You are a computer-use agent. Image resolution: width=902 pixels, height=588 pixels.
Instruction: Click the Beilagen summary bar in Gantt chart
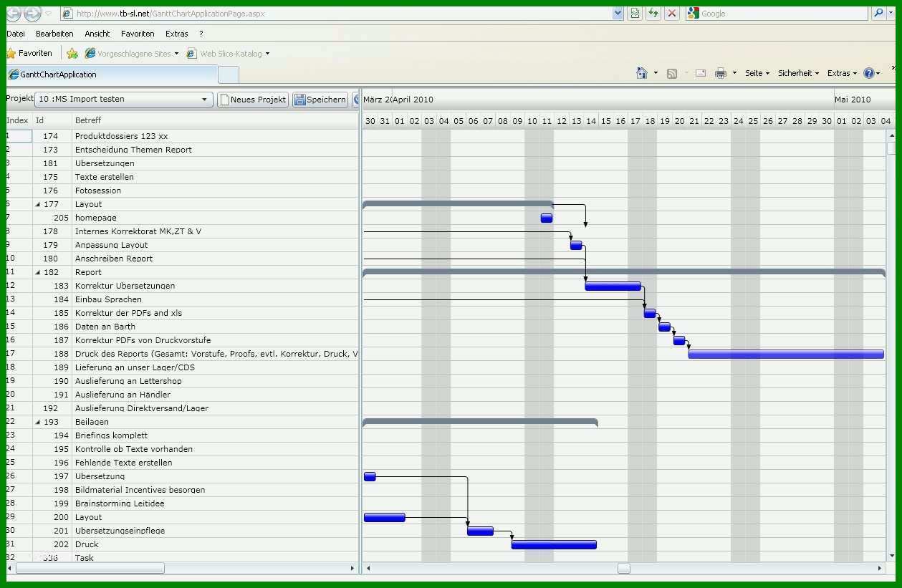(x=480, y=422)
